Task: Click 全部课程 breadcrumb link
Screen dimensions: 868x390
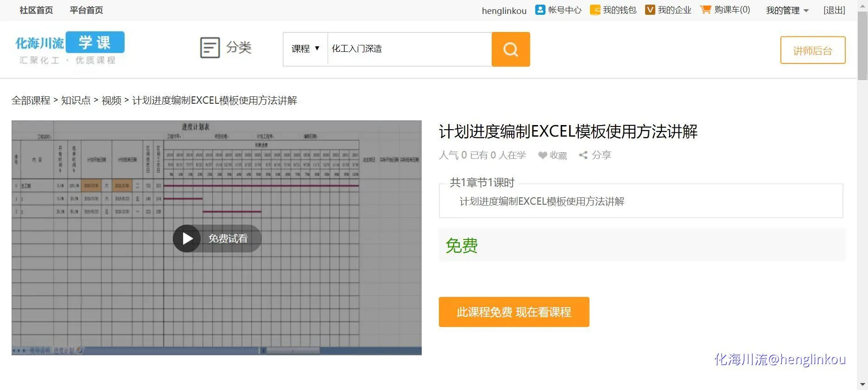Action: coord(31,101)
